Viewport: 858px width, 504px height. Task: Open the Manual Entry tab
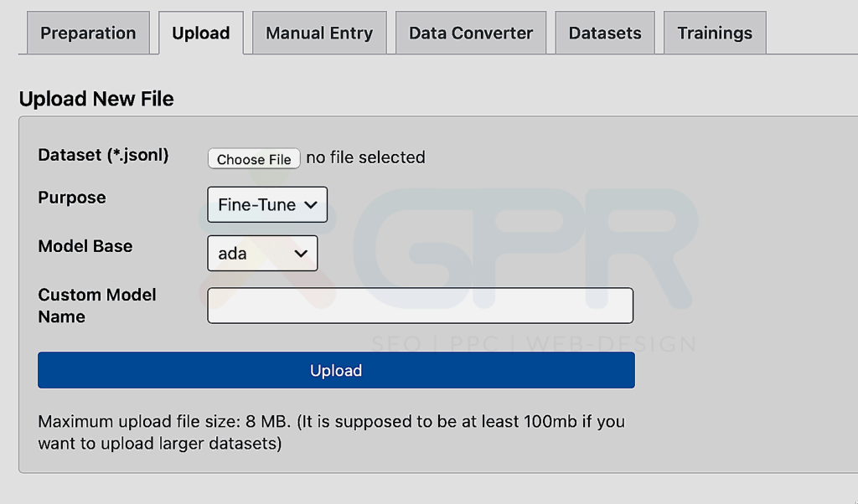click(319, 33)
